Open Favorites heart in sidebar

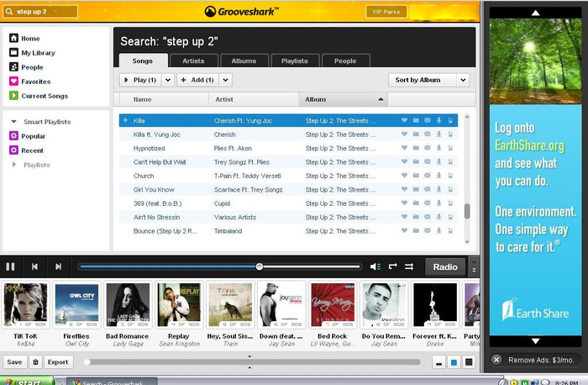[30, 82]
